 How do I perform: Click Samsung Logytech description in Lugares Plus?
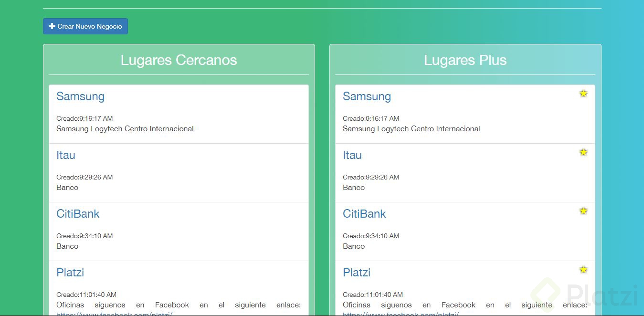(x=412, y=129)
